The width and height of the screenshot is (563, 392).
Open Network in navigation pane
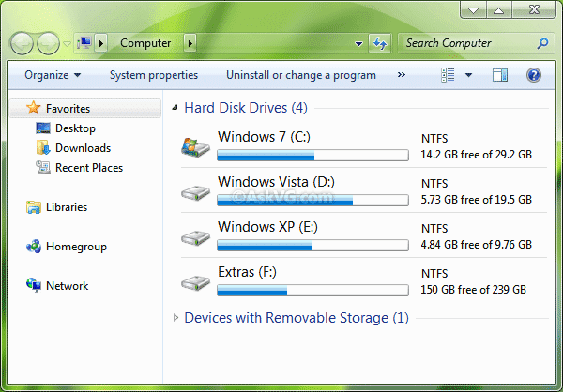68,286
